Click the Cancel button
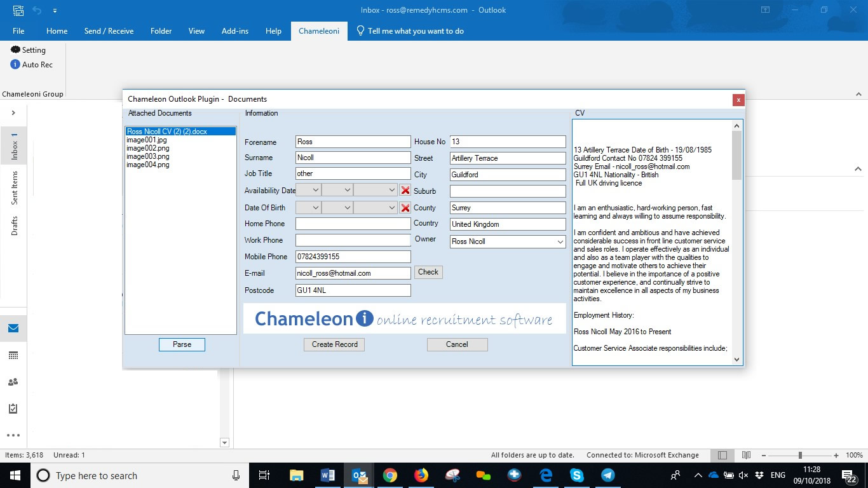The height and width of the screenshot is (488, 868). point(457,344)
